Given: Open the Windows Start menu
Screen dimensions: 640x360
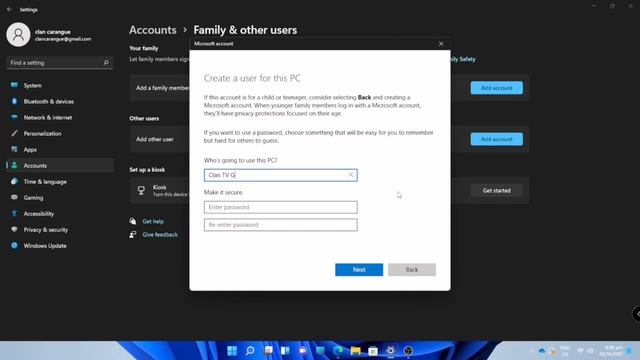Looking at the screenshot, I should [232, 351].
